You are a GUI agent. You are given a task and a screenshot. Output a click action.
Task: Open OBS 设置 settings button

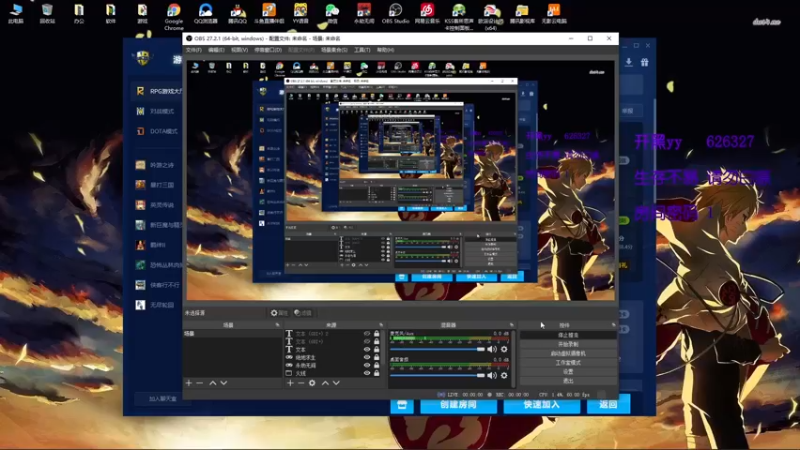click(568, 372)
